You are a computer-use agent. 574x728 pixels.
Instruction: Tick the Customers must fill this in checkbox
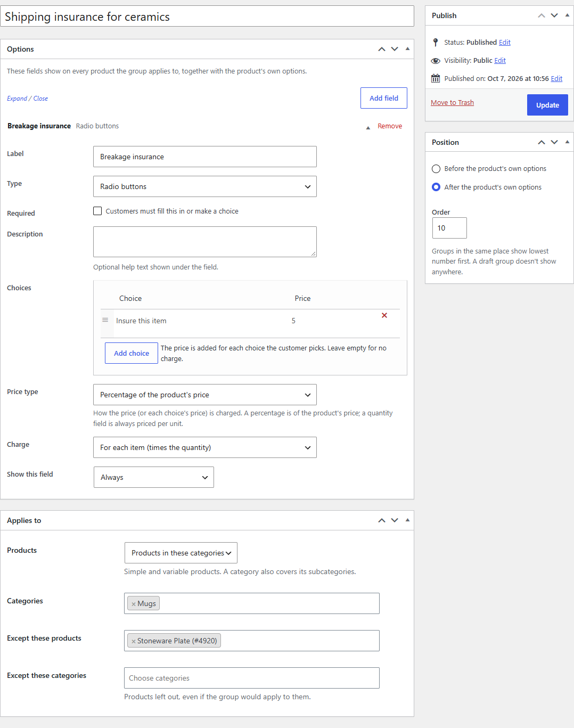[97, 211]
